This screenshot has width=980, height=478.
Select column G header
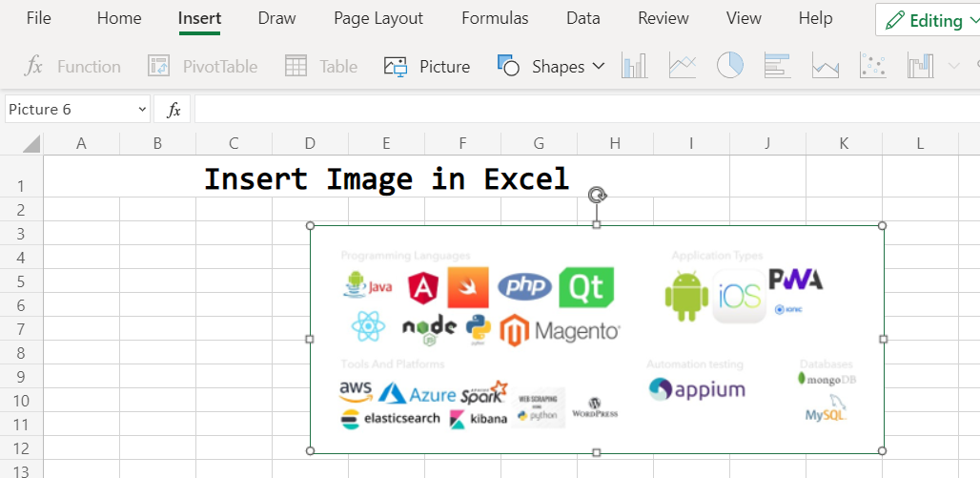coord(539,144)
